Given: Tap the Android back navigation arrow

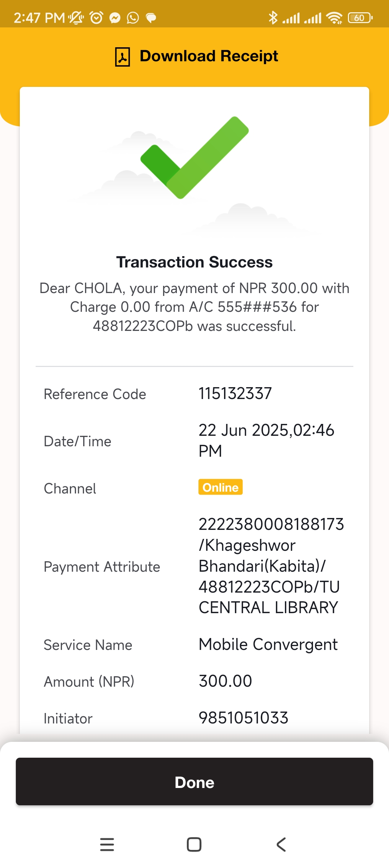Looking at the screenshot, I should [x=281, y=844].
